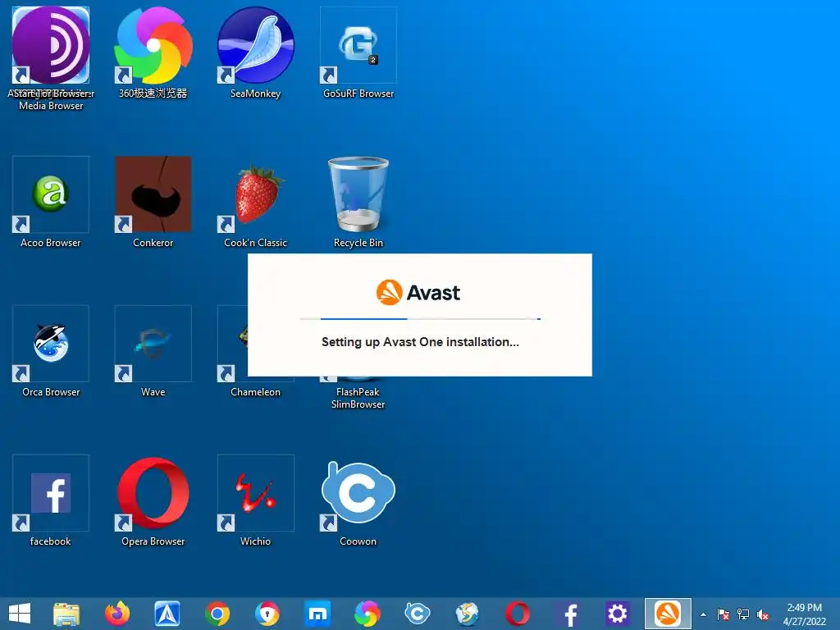840x630 pixels.
Task: Launch Maxthon from the taskbar
Action: click(x=317, y=614)
